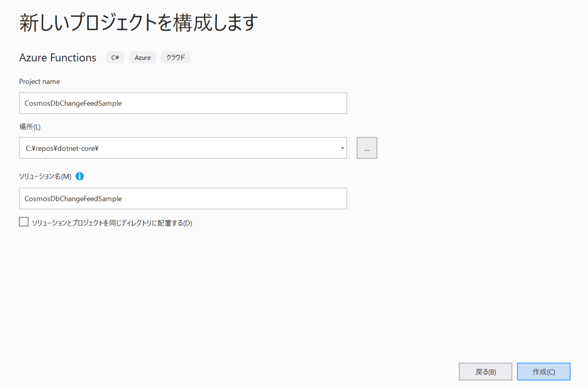
Task: Click the ソリューション名(M) label
Action: tap(45, 176)
